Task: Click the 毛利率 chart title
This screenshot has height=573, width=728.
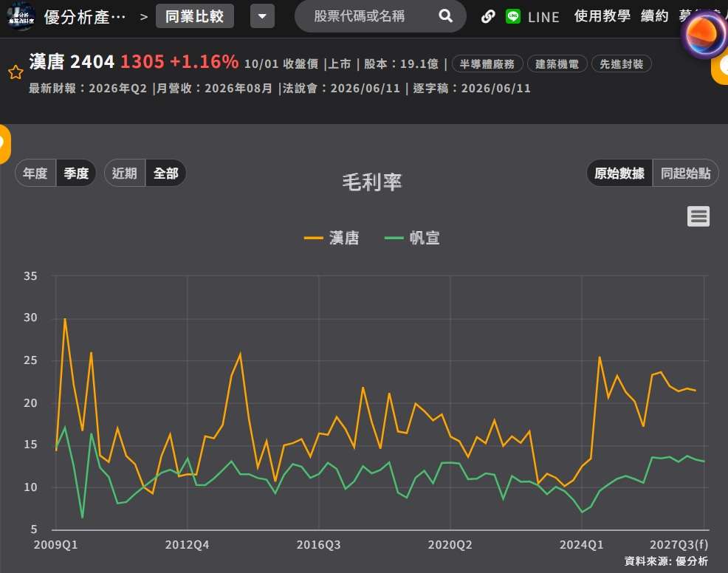Action: (x=372, y=182)
